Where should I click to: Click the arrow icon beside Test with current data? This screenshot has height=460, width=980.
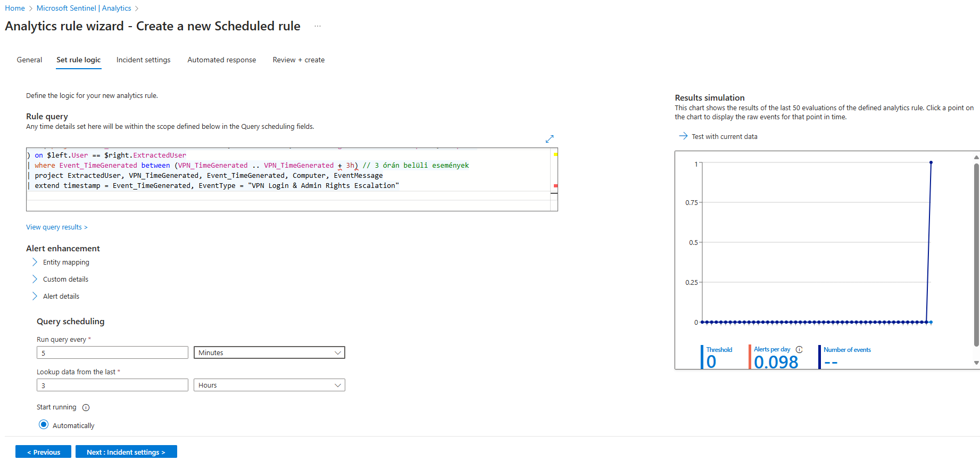(x=683, y=136)
